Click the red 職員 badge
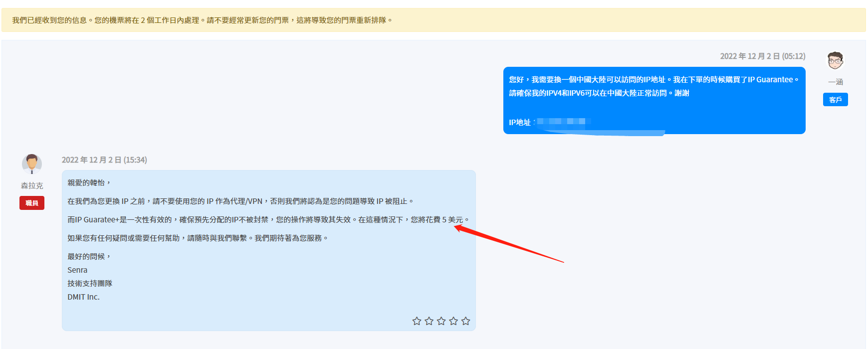The height and width of the screenshot is (349, 868). coord(32,203)
